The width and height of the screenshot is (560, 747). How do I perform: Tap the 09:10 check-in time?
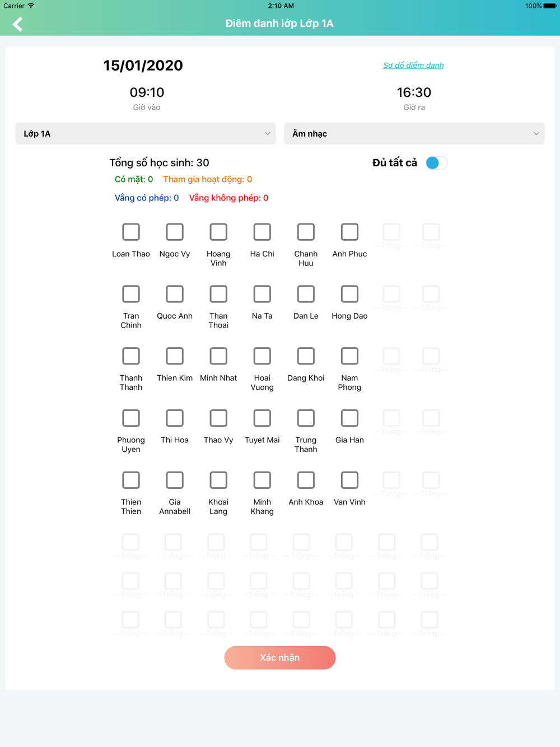(147, 92)
